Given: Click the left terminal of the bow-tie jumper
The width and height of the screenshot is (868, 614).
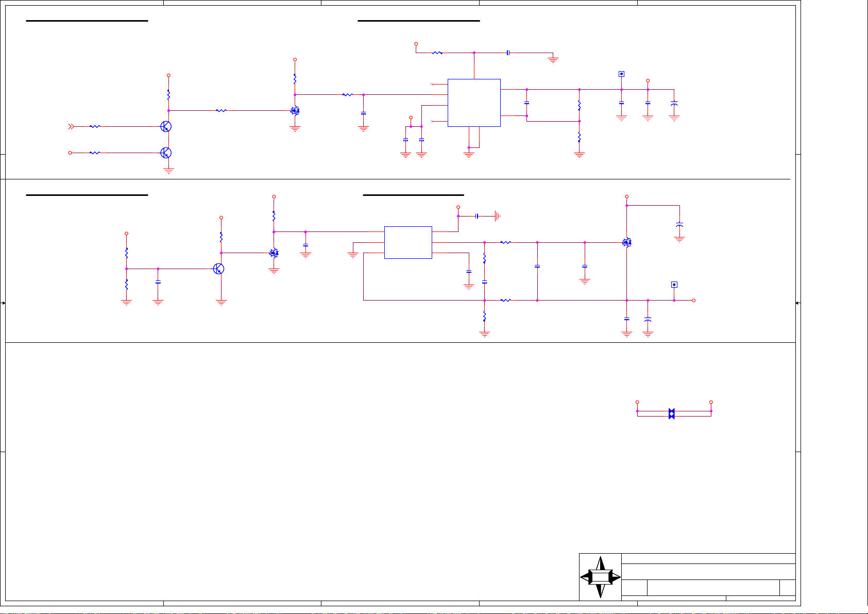Looking at the screenshot, I should coord(637,402).
